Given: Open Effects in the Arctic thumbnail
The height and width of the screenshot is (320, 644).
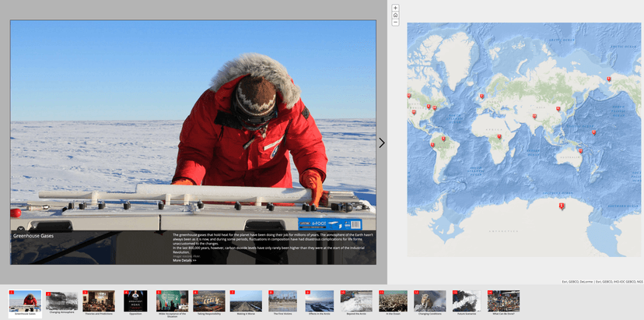Looking at the screenshot, I should [319, 301].
